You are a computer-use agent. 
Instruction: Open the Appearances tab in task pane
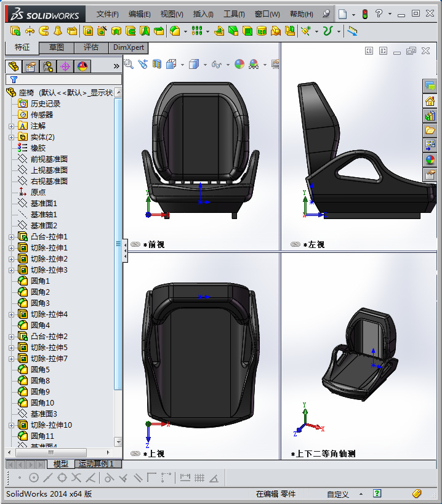coord(430,159)
